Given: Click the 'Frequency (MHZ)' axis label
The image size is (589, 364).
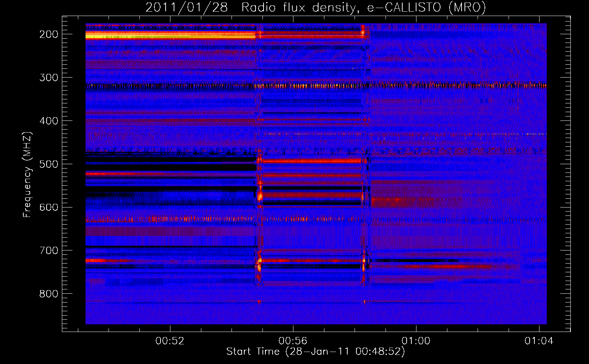Looking at the screenshot, I should pyautogui.click(x=27, y=174).
